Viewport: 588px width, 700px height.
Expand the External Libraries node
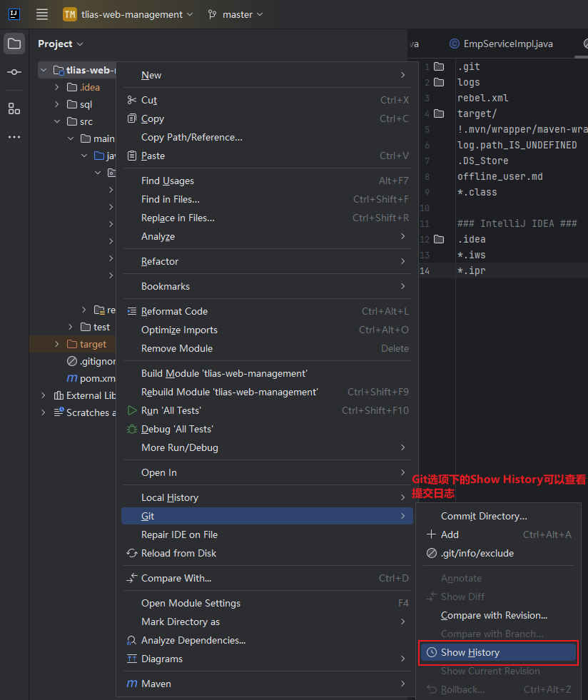click(x=44, y=395)
